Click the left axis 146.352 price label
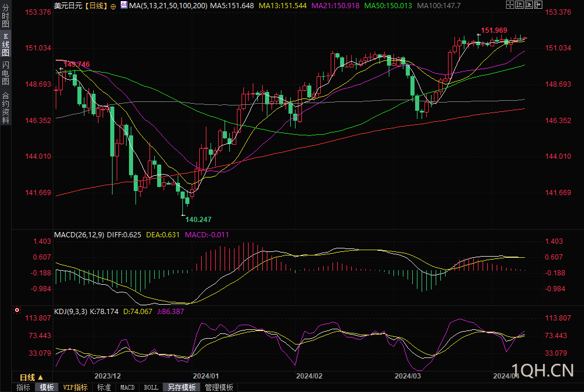The height and width of the screenshot is (392, 584). click(x=38, y=121)
